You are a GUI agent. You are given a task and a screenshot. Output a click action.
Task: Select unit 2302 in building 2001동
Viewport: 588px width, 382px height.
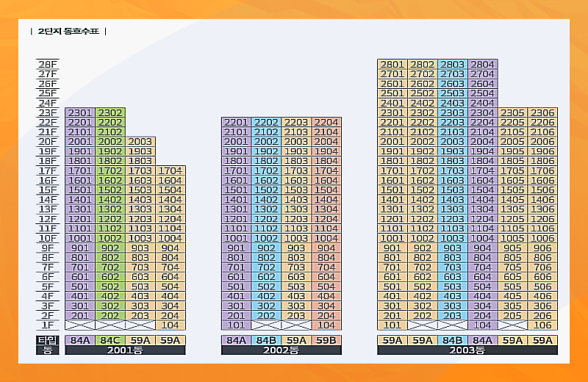tap(110, 112)
